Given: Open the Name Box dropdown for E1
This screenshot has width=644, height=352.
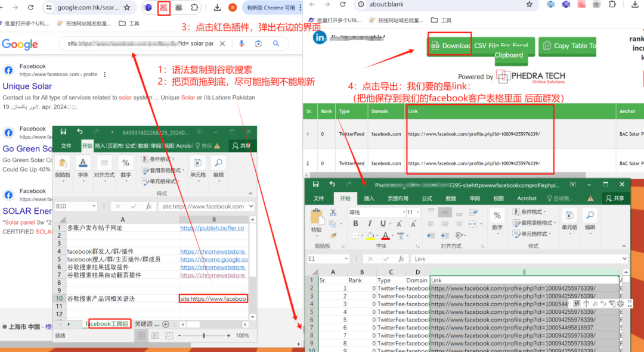Looking at the screenshot, I should click(346, 259).
